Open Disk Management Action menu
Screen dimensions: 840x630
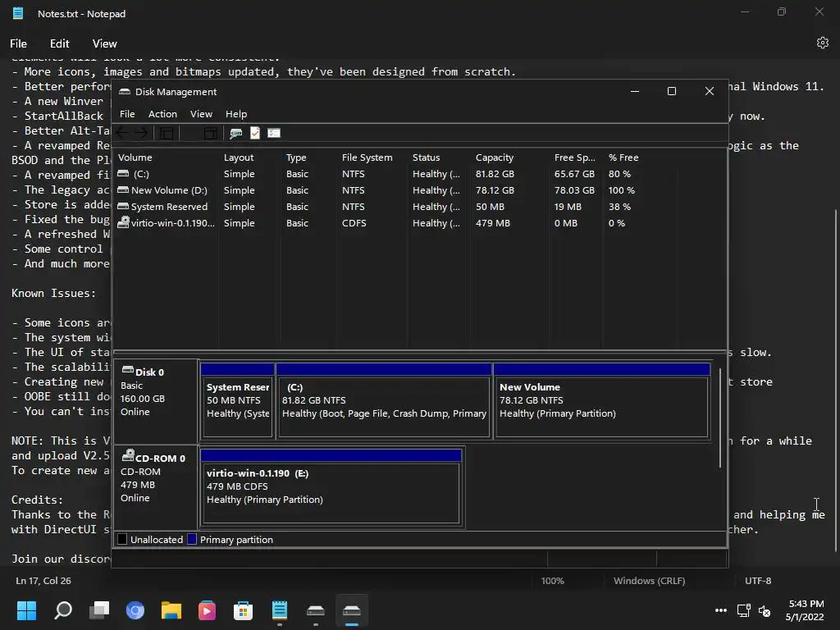click(162, 113)
